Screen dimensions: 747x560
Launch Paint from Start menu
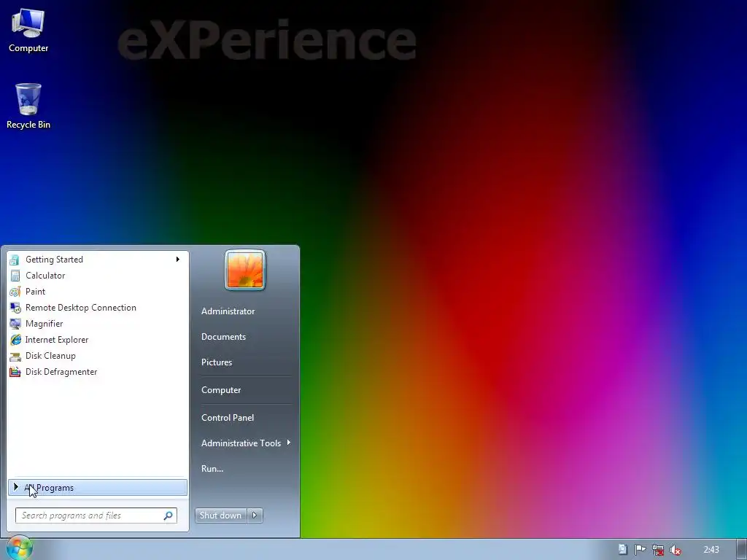pyautogui.click(x=98, y=292)
